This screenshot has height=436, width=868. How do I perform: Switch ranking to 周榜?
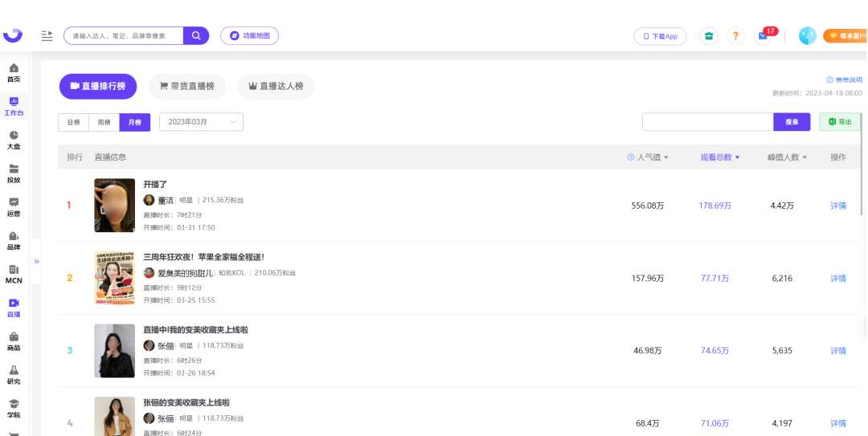click(104, 122)
